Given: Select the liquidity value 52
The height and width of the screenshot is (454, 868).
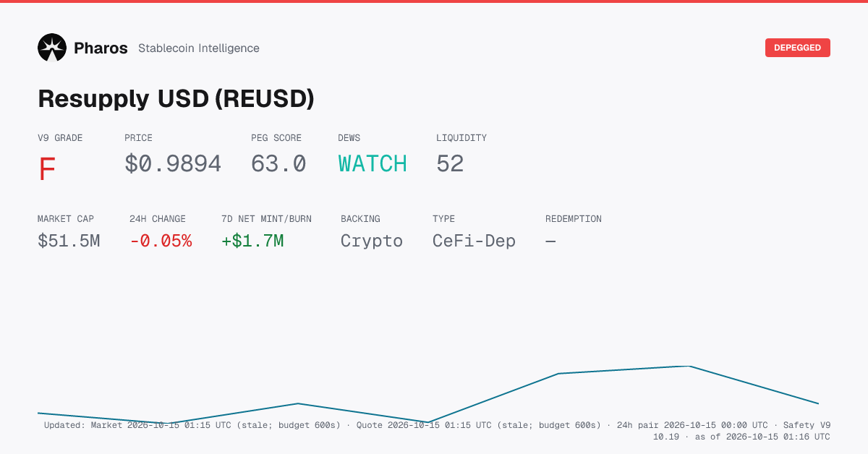Looking at the screenshot, I should point(450,164).
